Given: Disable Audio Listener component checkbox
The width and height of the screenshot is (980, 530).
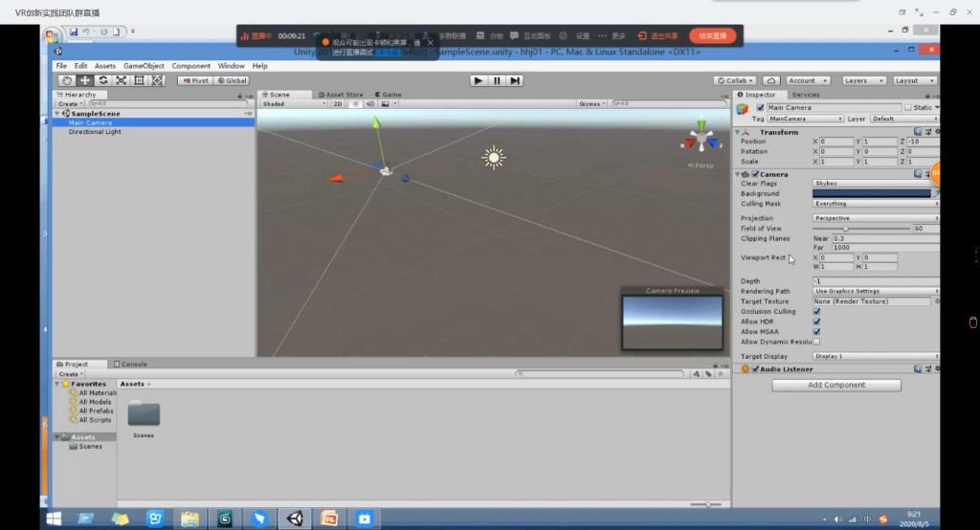Looking at the screenshot, I should tap(755, 369).
